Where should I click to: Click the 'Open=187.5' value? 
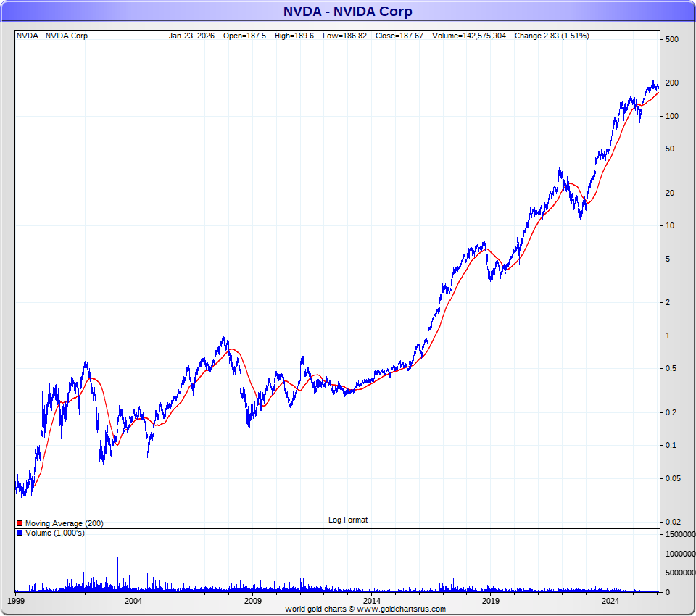244,36
